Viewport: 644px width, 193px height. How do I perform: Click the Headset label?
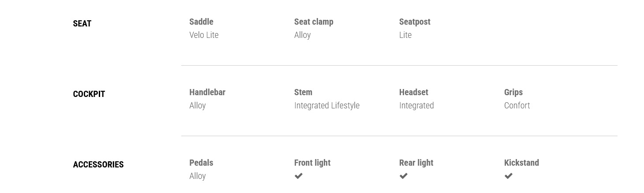click(x=414, y=92)
